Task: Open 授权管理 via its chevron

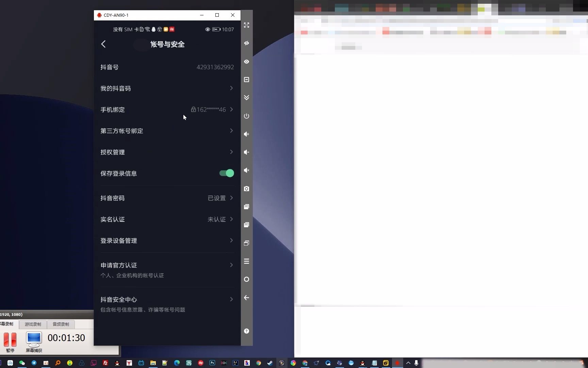Action: [231, 152]
